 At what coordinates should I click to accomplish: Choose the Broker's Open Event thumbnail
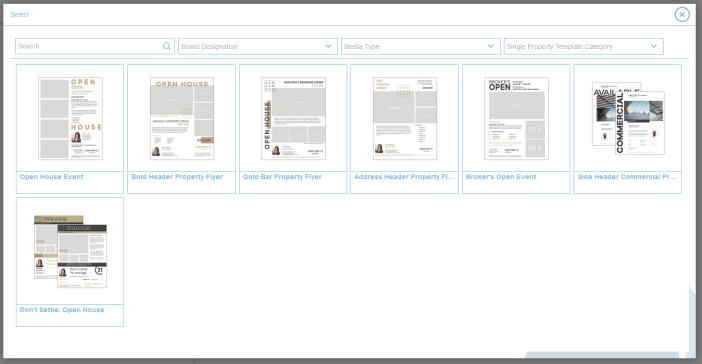516,118
